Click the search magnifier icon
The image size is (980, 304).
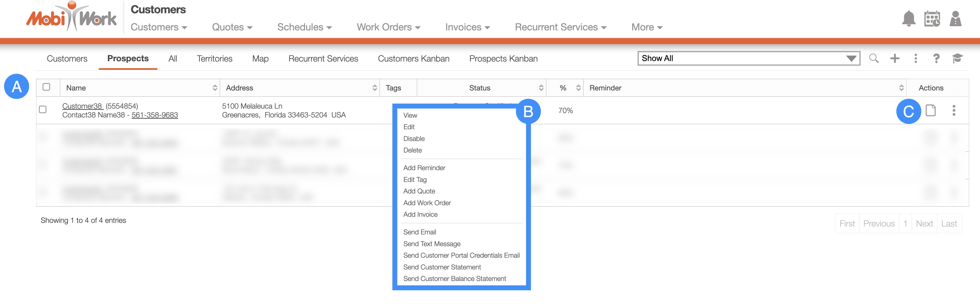pyautogui.click(x=873, y=58)
